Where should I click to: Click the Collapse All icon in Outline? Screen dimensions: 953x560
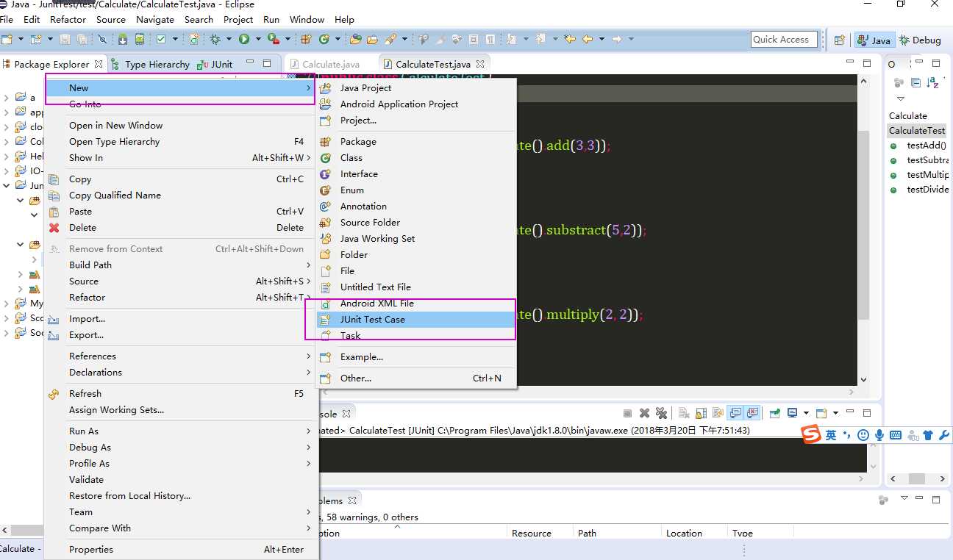(915, 83)
